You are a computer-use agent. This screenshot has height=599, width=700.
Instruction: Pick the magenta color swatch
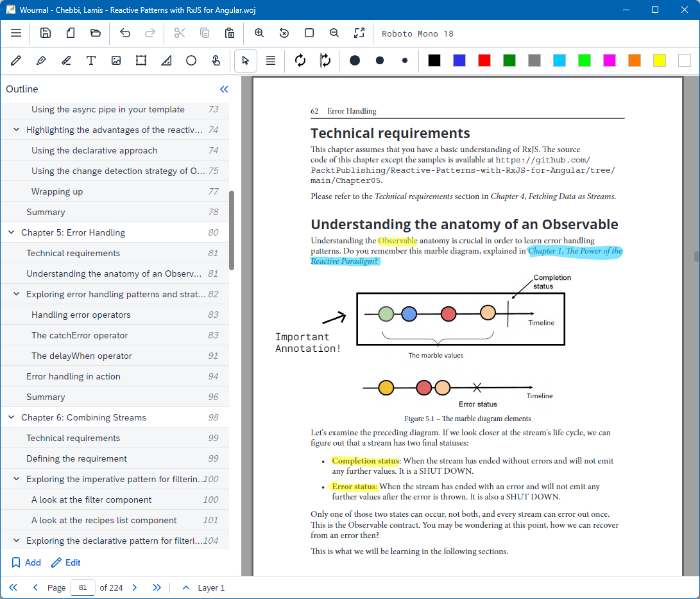click(x=610, y=60)
